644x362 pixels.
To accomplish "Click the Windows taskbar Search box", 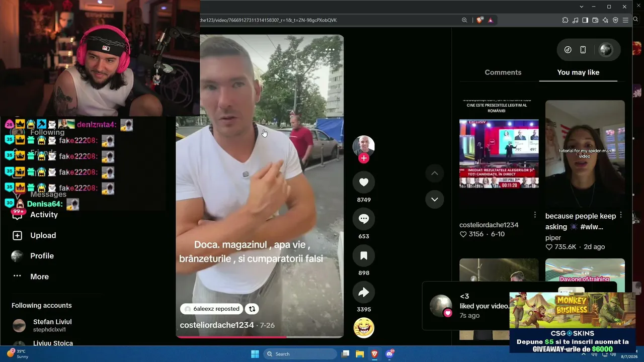I will (301, 354).
